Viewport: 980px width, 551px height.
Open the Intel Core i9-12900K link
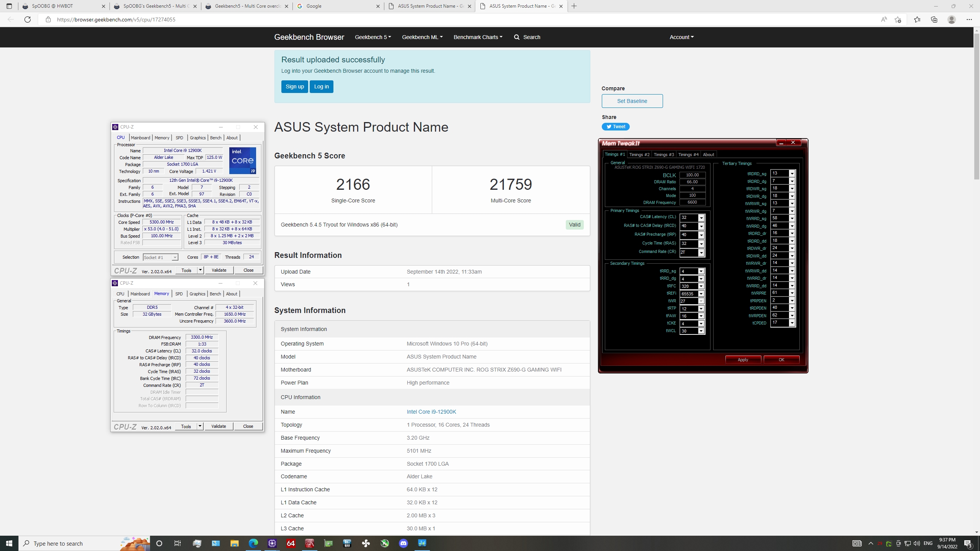click(431, 412)
